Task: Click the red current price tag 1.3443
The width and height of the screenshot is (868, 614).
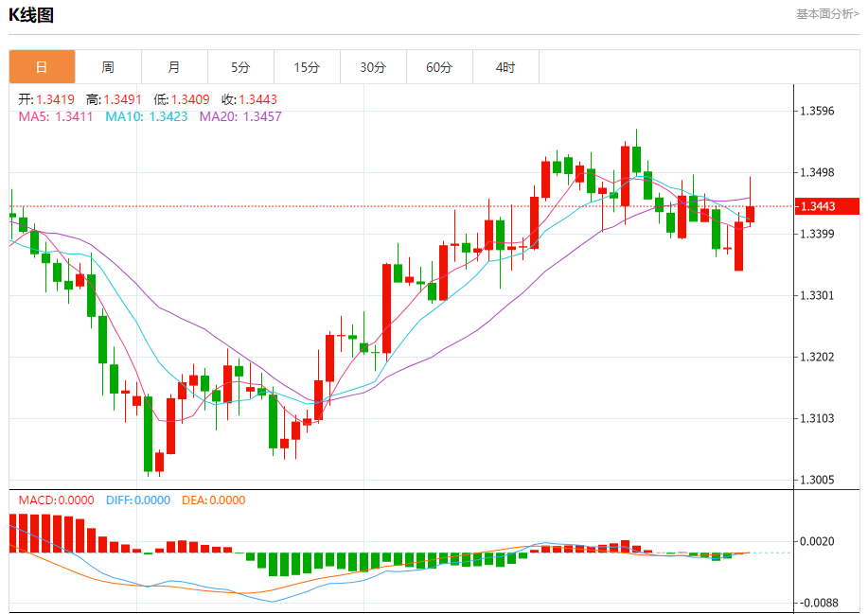Action: pyautogui.click(x=826, y=206)
